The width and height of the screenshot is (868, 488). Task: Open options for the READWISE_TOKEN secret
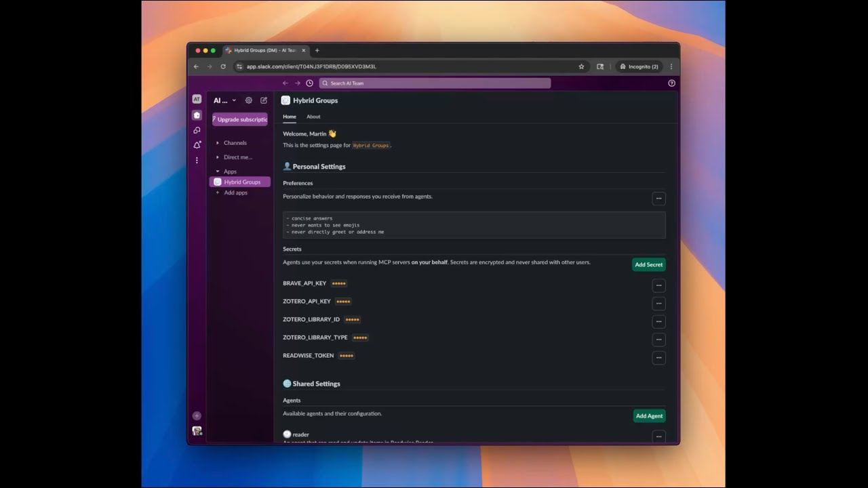coord(658,357)
